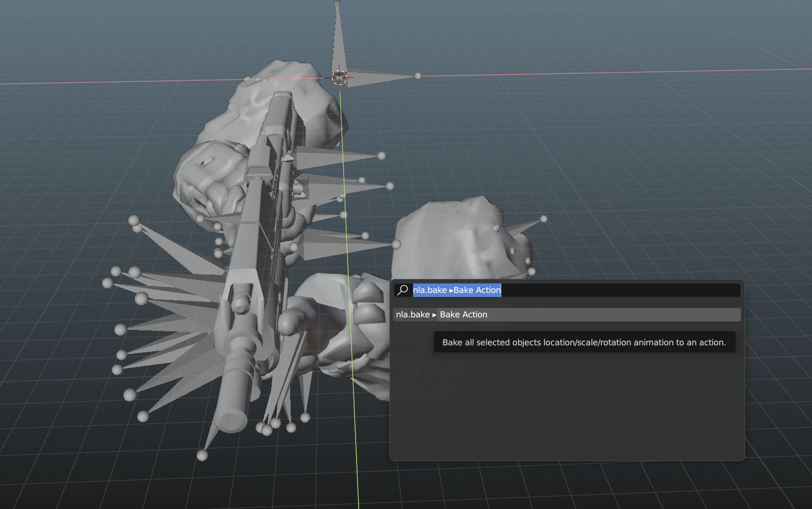Screen dimensions: 812x509
Task: Click the Bake all selected objects tooltip
Action: [x=584, y=342]
